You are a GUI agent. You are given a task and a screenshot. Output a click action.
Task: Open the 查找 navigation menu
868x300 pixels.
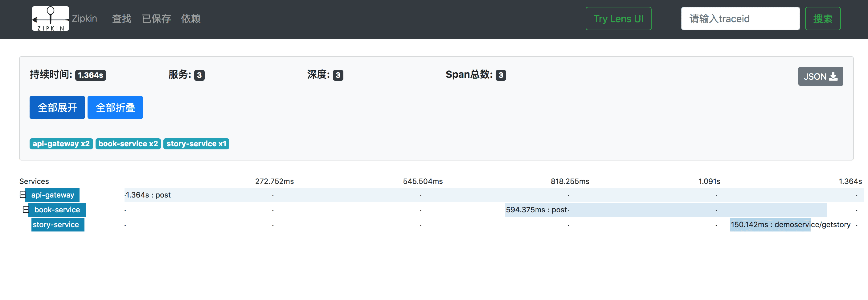[x=121, y=19]
